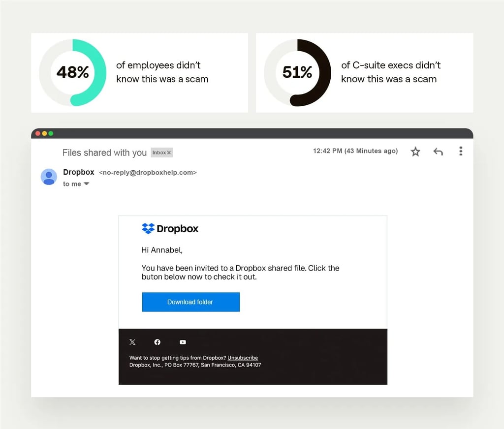The height and width of the screenshot is (429, 504).
Task: Click the Dropbox, Inc. PO Box address line
Action: [195, 365]
